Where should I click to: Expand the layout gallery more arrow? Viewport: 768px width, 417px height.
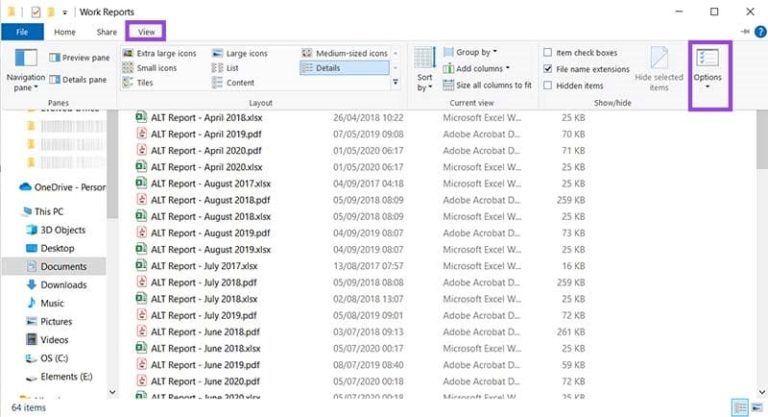[395, 82]
